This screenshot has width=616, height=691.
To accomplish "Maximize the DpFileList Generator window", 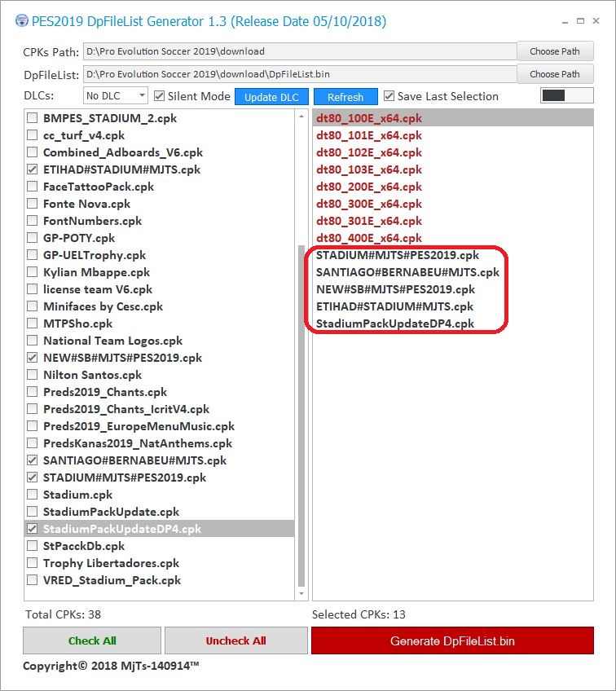I will tap(580, 20).
